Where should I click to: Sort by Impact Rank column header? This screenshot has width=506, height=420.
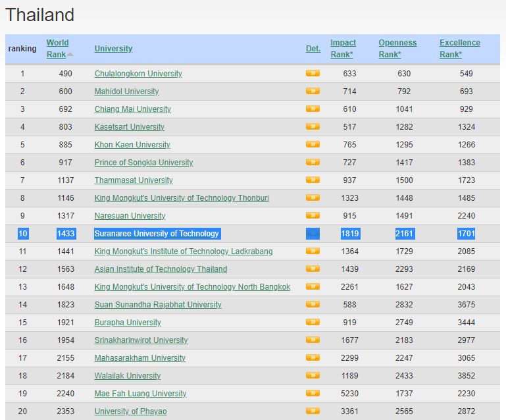click(343, 49)
